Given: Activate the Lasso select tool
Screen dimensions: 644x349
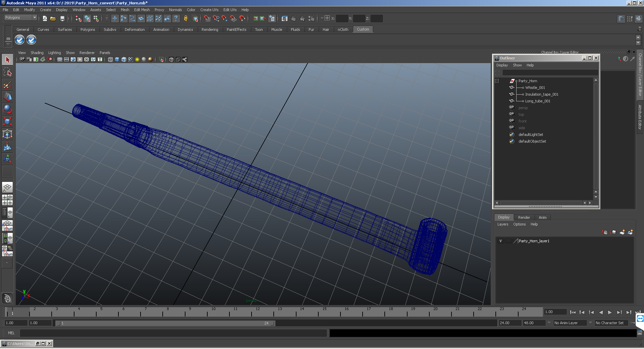Looking at the screenshot, I should pyautogui.click(x=7, y=72).
